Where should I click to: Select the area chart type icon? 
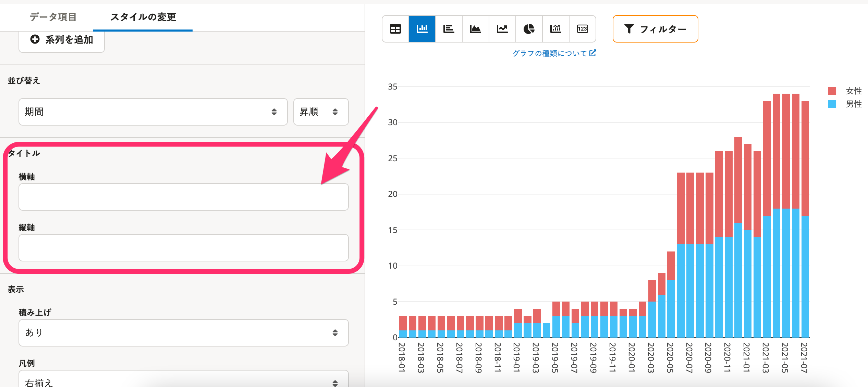(x=476, y=29)
